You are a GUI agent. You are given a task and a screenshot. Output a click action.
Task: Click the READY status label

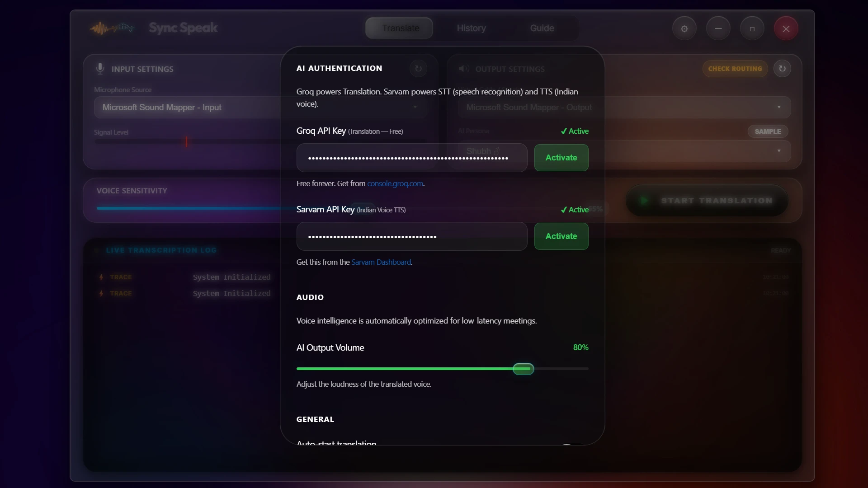(x=781, y=250)
